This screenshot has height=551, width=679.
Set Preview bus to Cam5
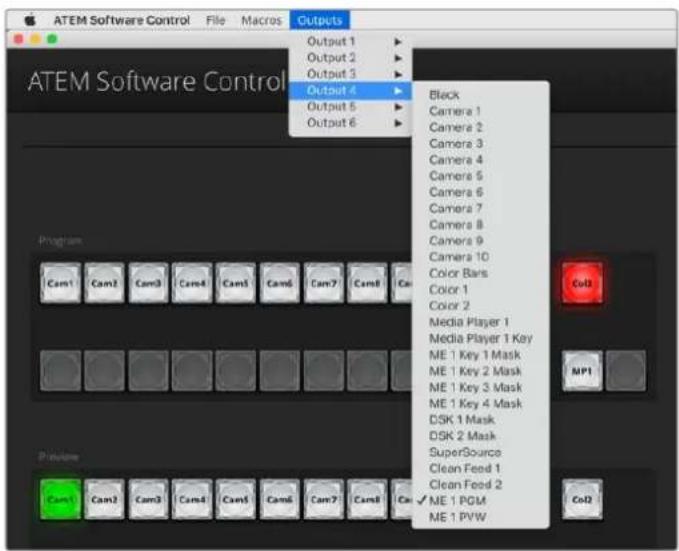(x=236, y=499)
